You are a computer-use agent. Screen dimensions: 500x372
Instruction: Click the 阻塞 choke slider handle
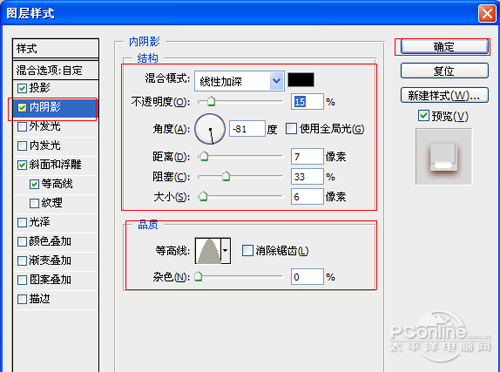[x=226, y=176]
